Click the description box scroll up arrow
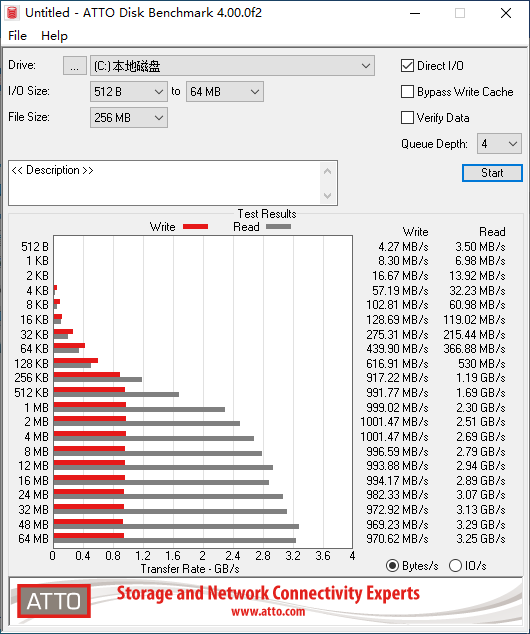This screenshot has width=530, height=634. [x=327, y=171]
